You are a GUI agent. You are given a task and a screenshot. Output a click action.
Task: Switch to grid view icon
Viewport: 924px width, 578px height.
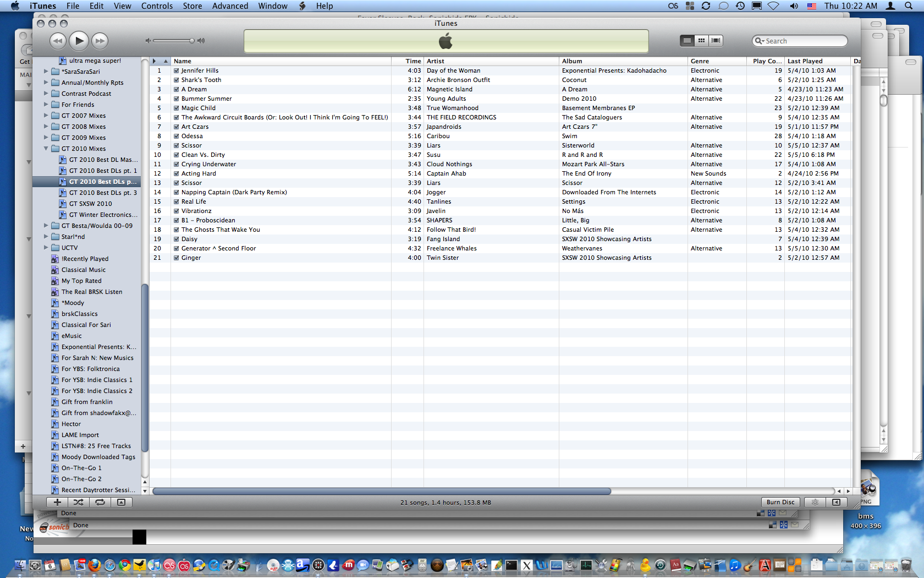[701, 40]
